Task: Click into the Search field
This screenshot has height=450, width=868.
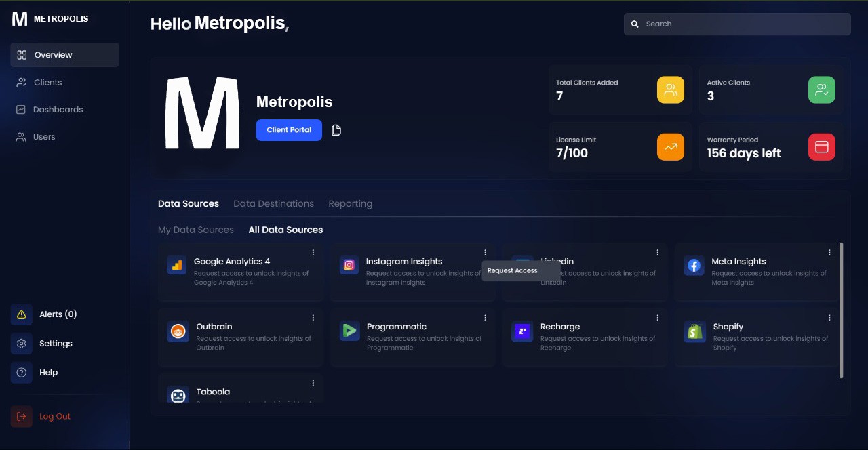Action: pos(737,24)
